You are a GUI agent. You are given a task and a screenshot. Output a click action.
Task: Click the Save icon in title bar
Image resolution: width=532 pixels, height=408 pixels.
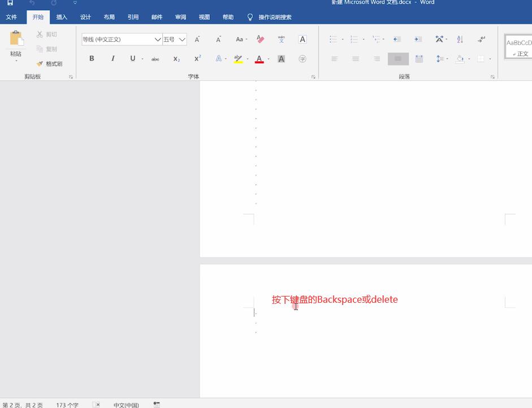[x=10, y=3]
